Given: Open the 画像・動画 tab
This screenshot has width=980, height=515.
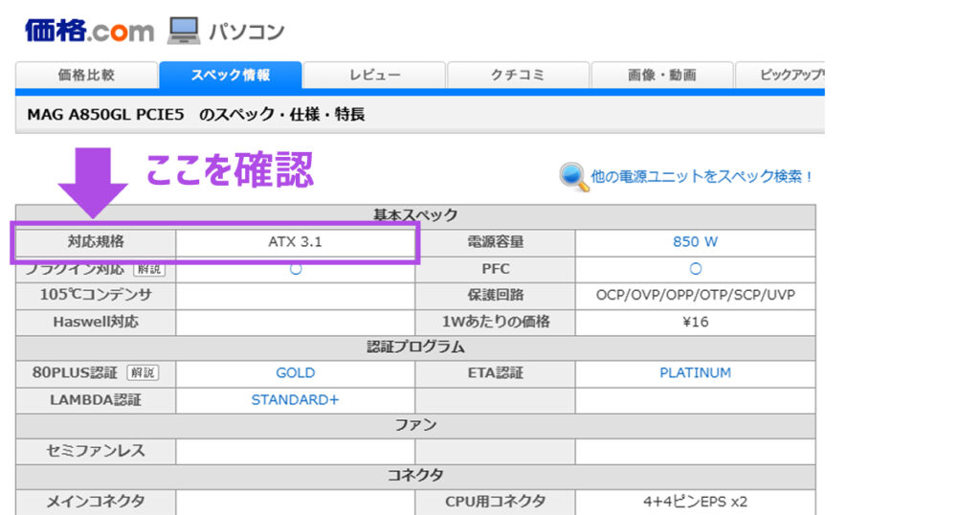Looking at the screenshot, I should pyautogui.click(x=662, y=75).
